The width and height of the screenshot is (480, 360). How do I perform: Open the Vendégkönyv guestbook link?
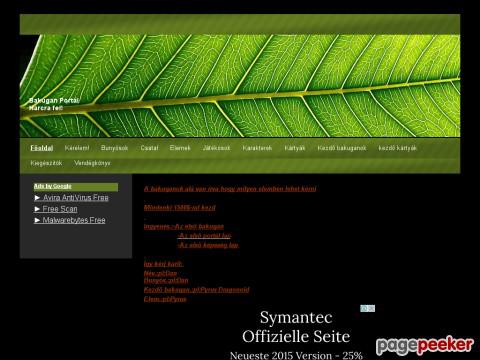click(x=92, y=163)
